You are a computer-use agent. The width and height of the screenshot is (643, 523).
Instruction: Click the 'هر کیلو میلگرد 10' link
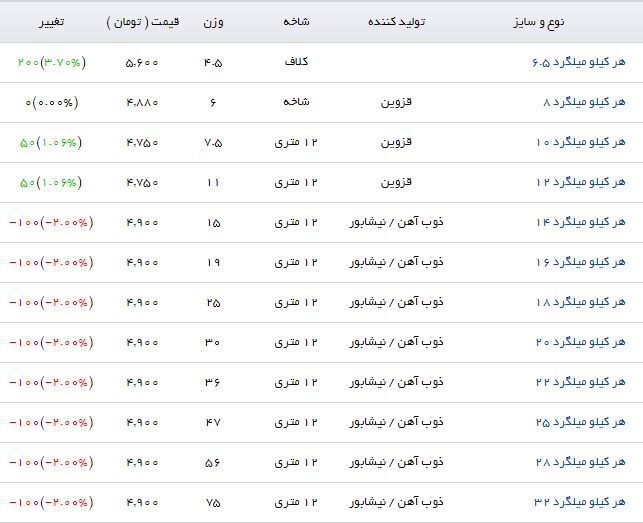click(580, 142)
